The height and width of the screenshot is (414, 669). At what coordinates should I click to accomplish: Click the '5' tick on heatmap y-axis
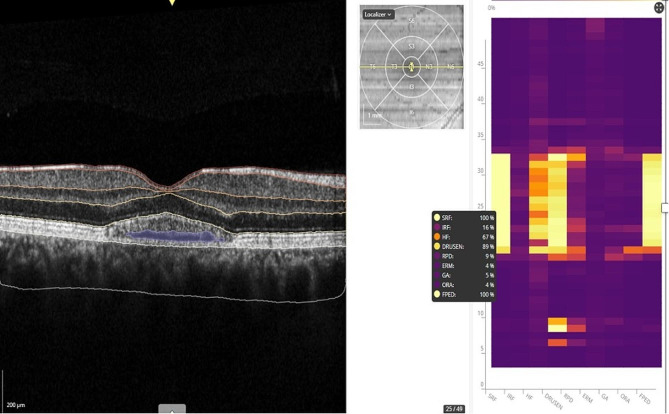(482, 348)
